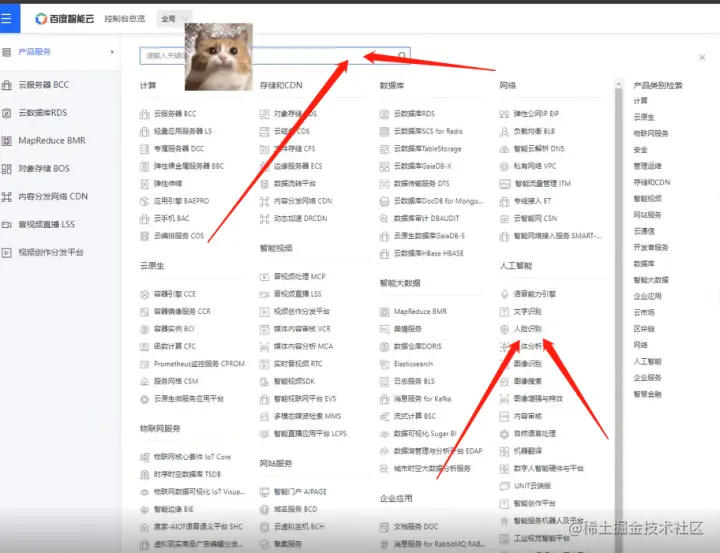Click 负载均衡 BLB icon
This screenshot has height=553, width=720.
504,132
